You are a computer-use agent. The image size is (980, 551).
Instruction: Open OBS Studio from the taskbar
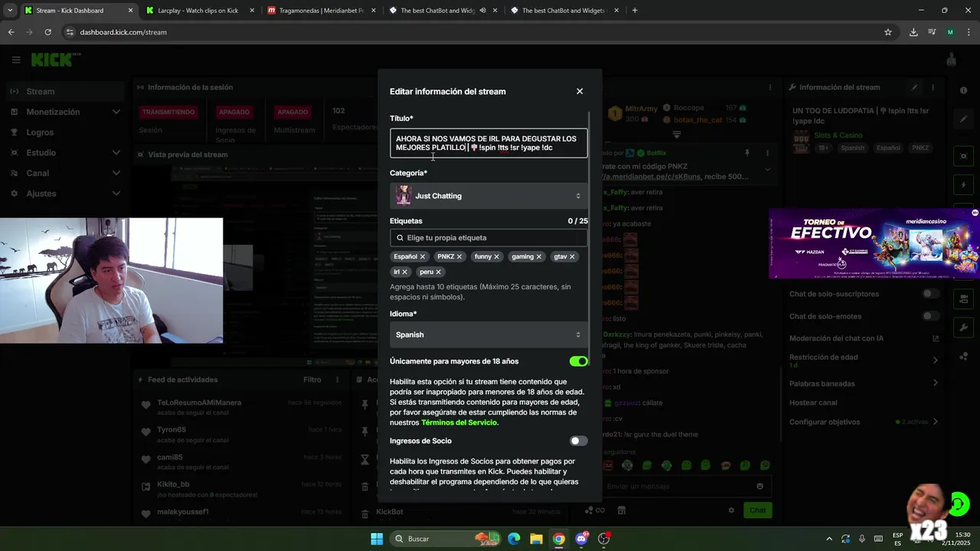pyautogui.click(x=604, y=539)
